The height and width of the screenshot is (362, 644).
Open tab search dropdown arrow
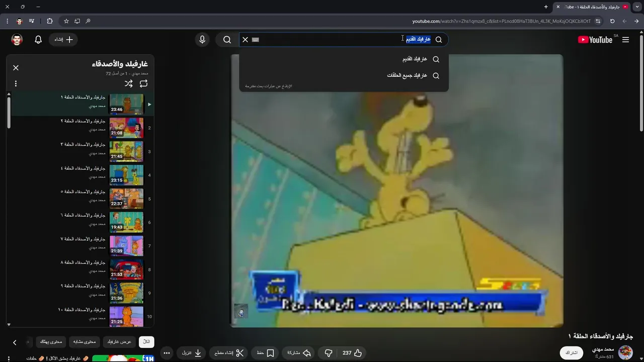pyautogui.click(x=637, y=7)
